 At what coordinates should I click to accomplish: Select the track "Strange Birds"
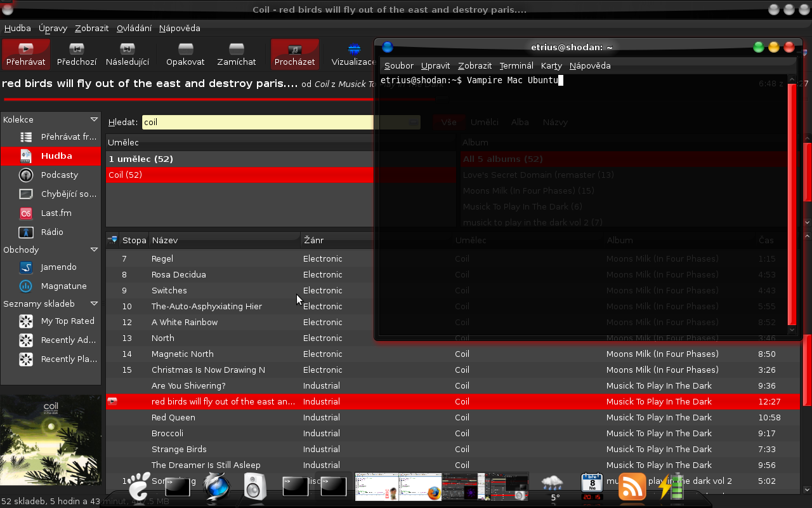tap(453, 449)
